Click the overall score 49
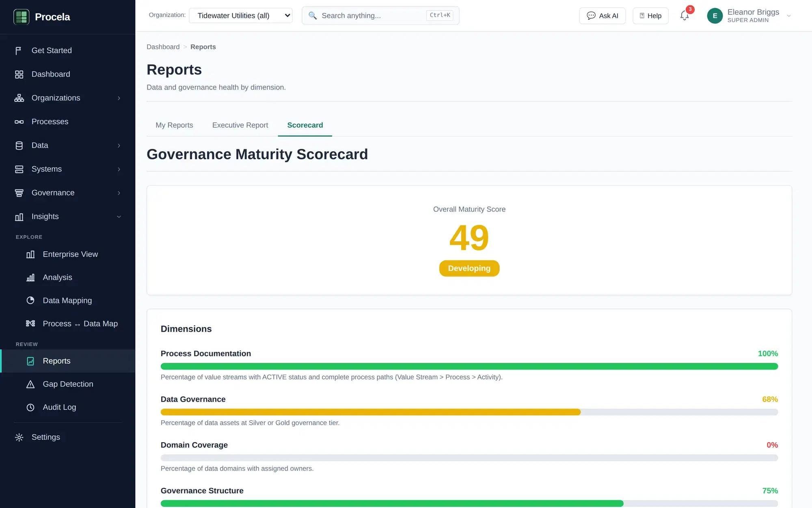Screen dimensions: 812x508 tap(469, 238)
